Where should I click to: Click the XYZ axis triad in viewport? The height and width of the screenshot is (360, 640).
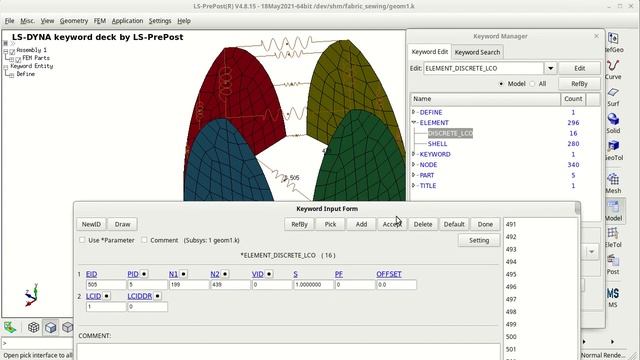pos(31,296)
